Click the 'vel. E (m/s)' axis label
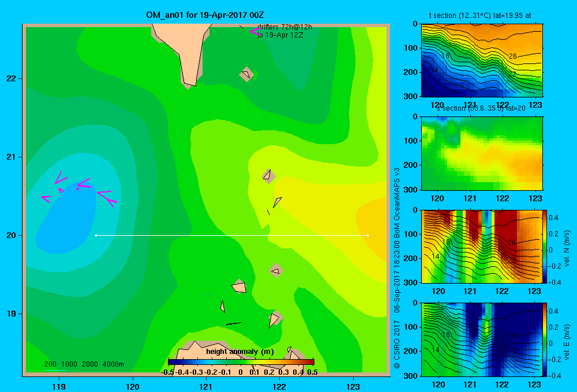This screenshot has height=392, width=577. tap(567, 342)
